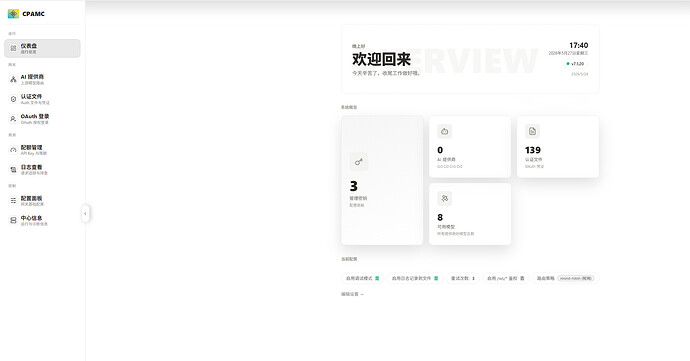Click the 仪表盘 grid icon in the sidebar
The height and width of the screenshot is (361, 690).
click(13, 48)
